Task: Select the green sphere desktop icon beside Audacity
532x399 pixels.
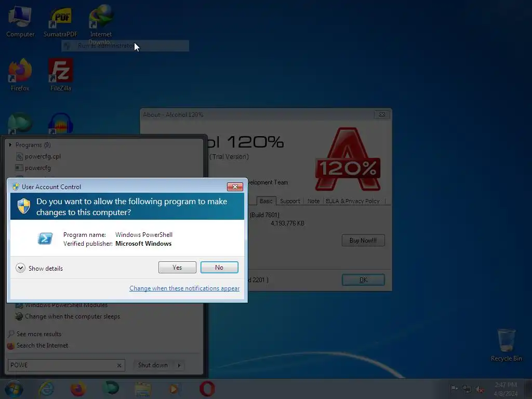Action: click(x=20, y=123)
